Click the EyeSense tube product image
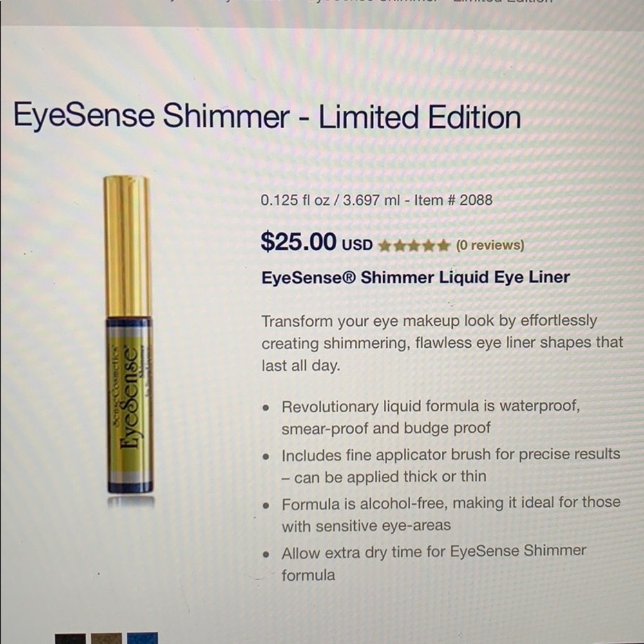The height and width of the screenshot is (644, 644). click(129, 399)
